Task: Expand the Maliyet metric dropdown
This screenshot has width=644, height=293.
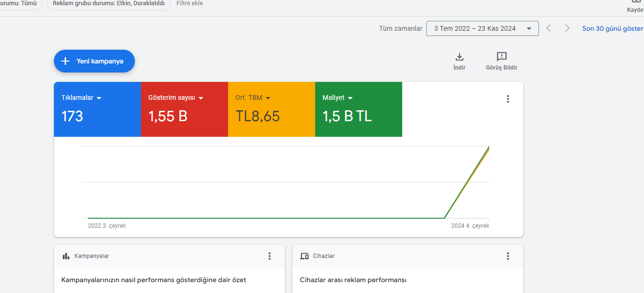Action: 350,98
